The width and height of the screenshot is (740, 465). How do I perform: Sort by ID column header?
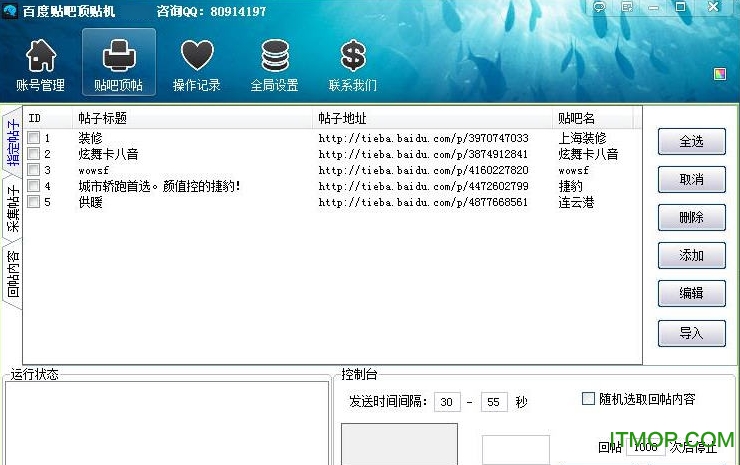(x=48, y=118)
